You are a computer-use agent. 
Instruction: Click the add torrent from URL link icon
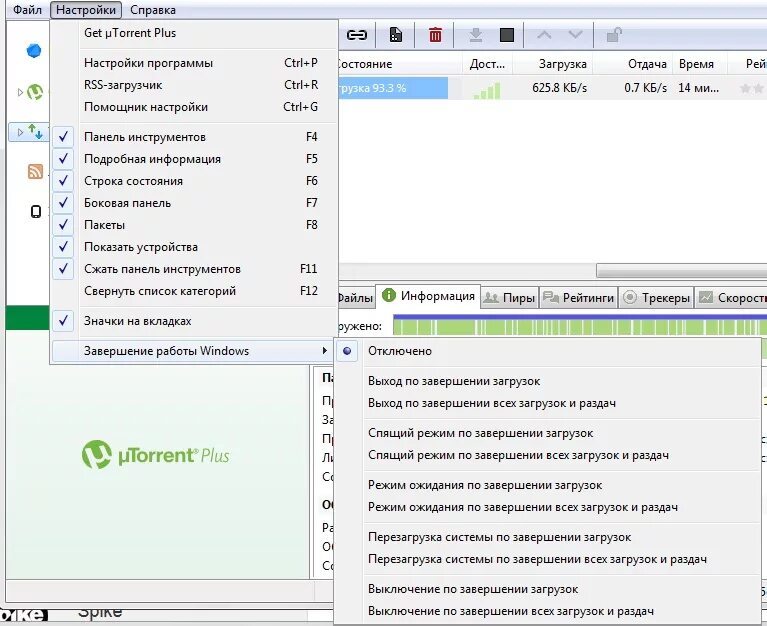(357, 35)
